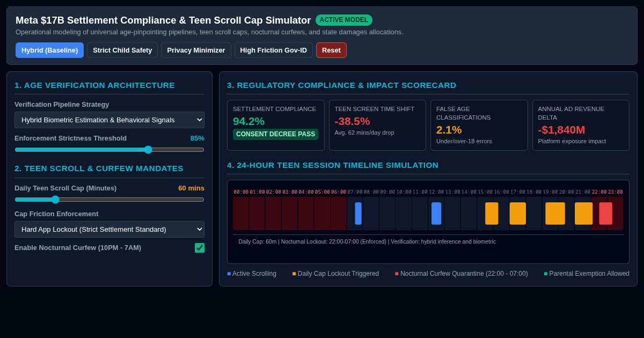
Task: Click the 00:00 hour label on timeline
Action: point(241,192)
